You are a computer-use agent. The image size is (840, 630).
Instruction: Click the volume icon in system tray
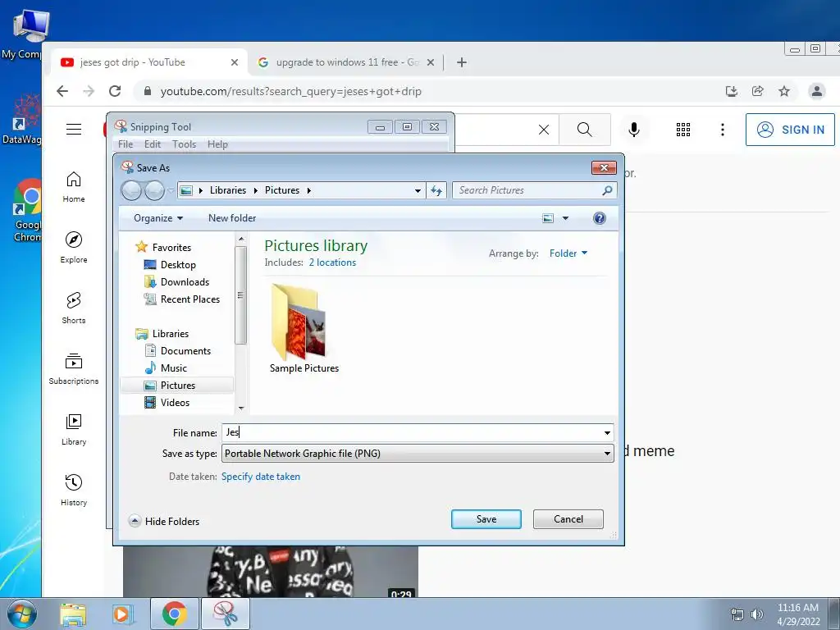(x=756, y=614)
